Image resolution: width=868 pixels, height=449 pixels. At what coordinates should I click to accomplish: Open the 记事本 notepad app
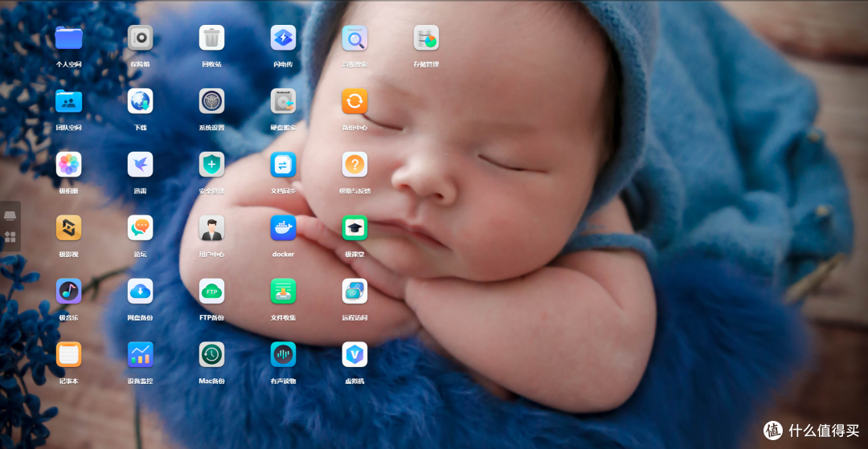click(68, 354)
